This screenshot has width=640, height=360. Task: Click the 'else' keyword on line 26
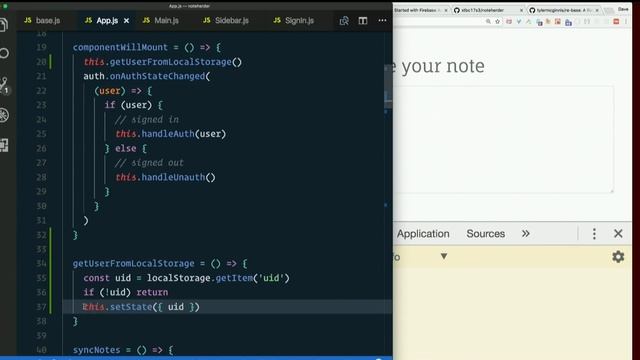pyautogui.click(x=126, y=149)
